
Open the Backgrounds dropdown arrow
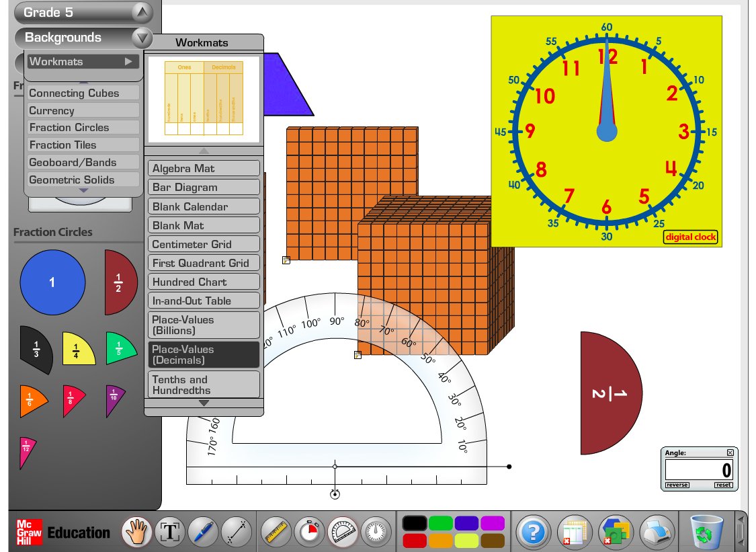pos(141,38)
